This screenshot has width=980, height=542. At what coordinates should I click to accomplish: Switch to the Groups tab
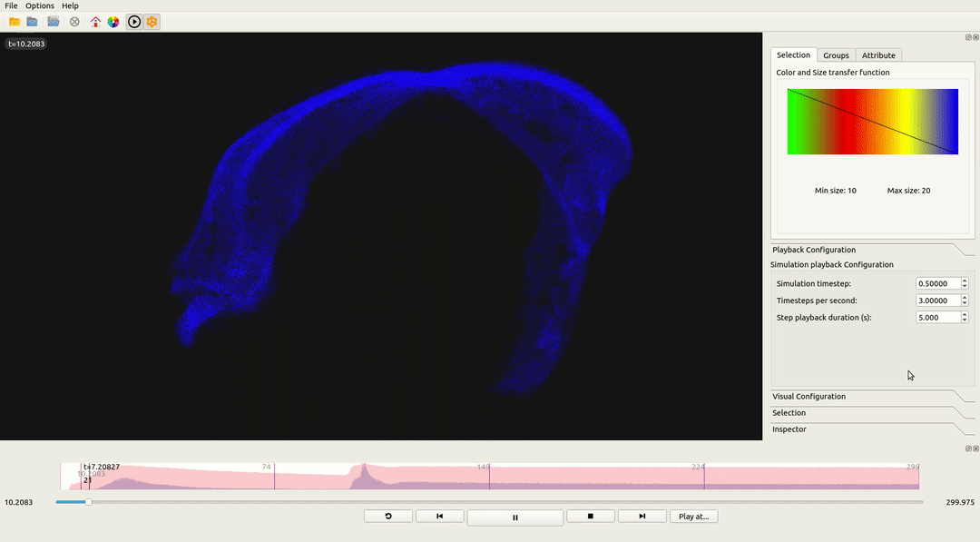pyautogui.click(x=836, y=55)
